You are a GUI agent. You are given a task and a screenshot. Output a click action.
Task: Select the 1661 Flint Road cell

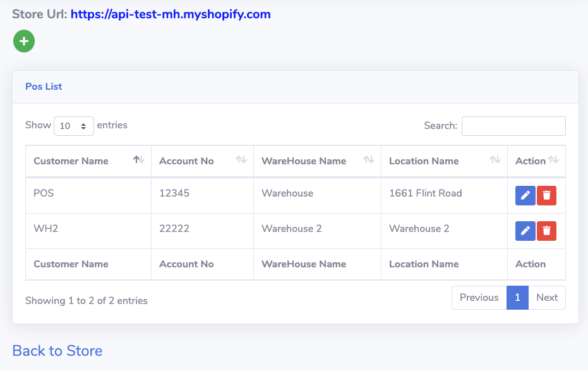point(425,193)
